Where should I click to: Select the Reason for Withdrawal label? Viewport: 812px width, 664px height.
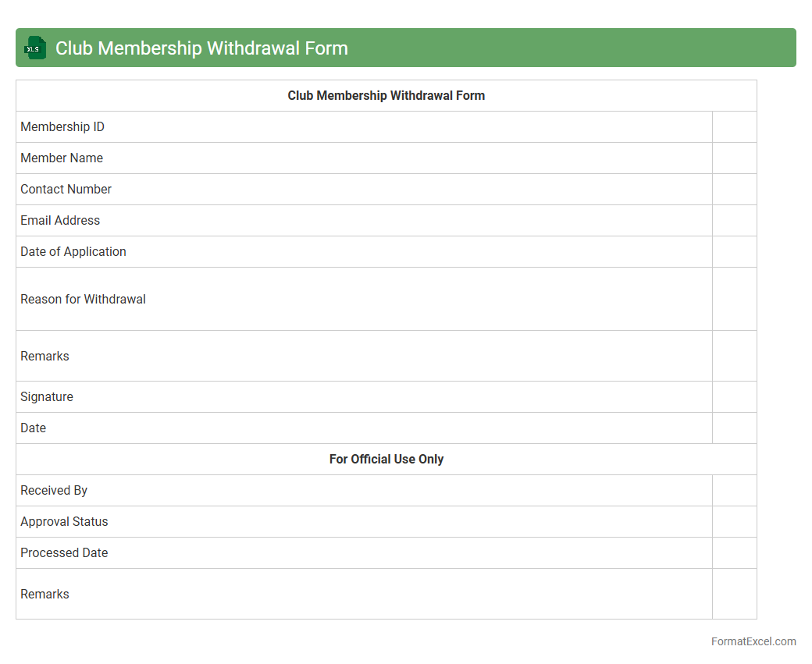coord(84,300)
